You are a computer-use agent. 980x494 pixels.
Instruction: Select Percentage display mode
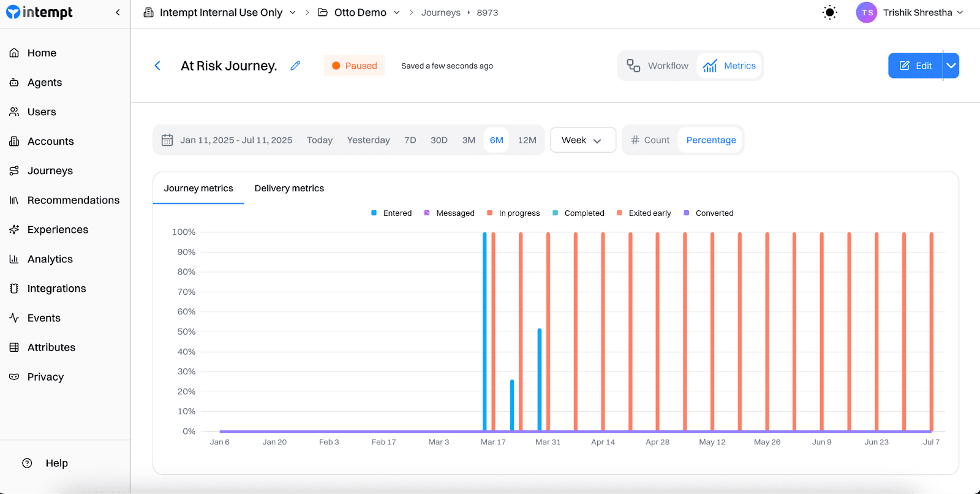[711, 140]
